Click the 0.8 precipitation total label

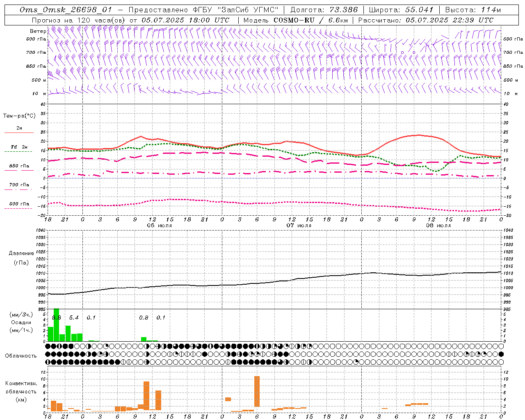tap(144, 318)
